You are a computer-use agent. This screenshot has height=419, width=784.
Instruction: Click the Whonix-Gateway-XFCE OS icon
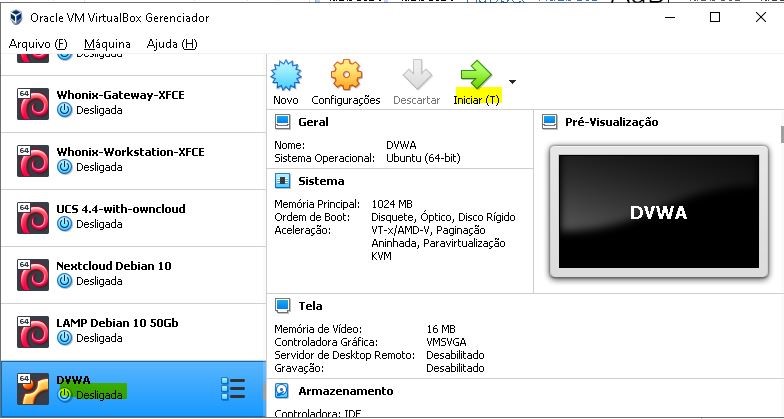pyautogui.click(x=34, y=103)
